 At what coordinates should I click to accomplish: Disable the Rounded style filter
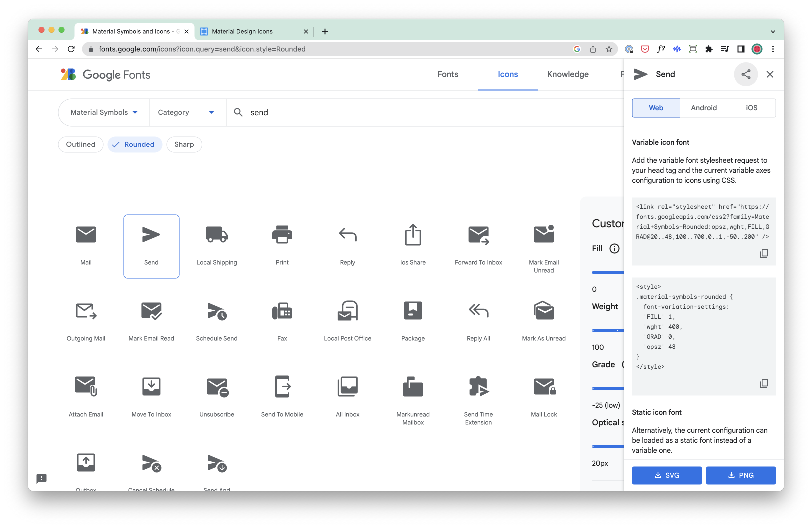135,144
